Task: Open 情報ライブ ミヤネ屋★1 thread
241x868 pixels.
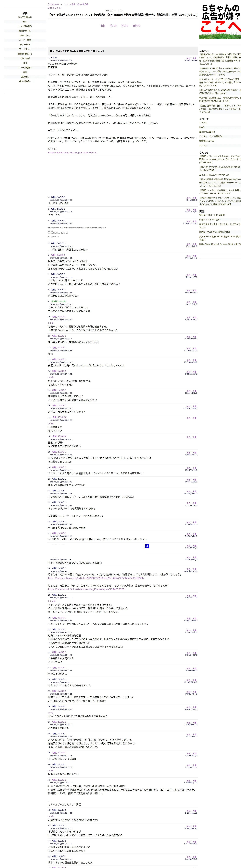Action: click(x=210, y=220)
